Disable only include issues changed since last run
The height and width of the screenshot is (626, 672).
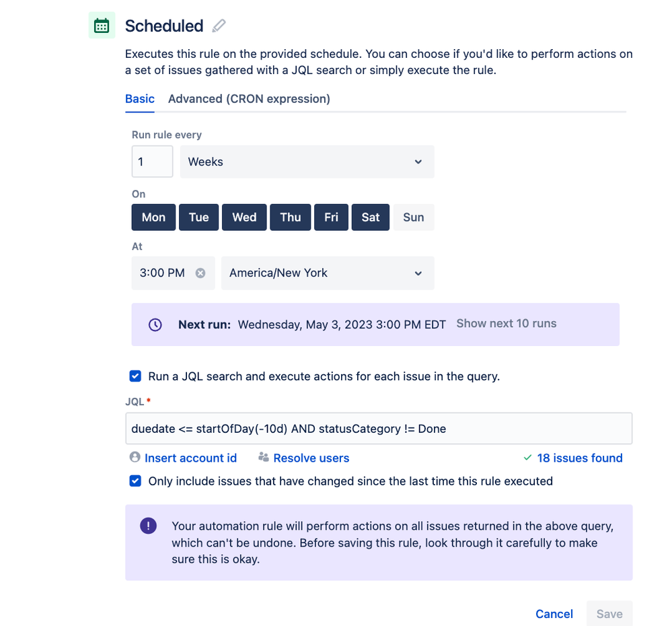pyautogui.click(x=135, y=481)
